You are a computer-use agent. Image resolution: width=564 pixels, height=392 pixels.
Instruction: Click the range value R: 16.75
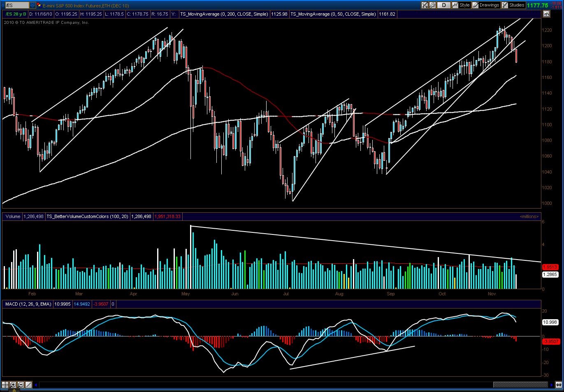[x=160, y=14]
